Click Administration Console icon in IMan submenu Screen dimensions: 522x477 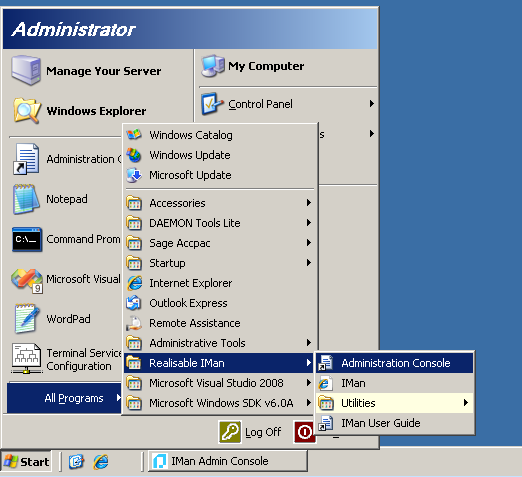[x=326, y=363]
